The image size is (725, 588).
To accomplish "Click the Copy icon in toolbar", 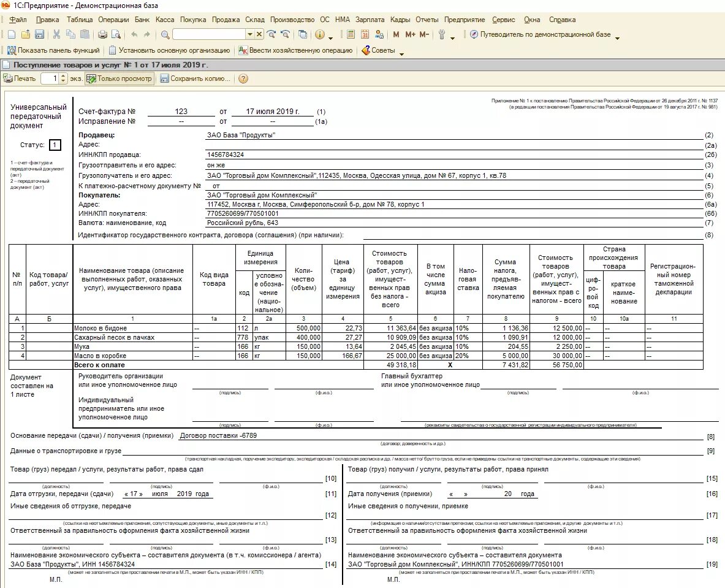I will [70, 34].
